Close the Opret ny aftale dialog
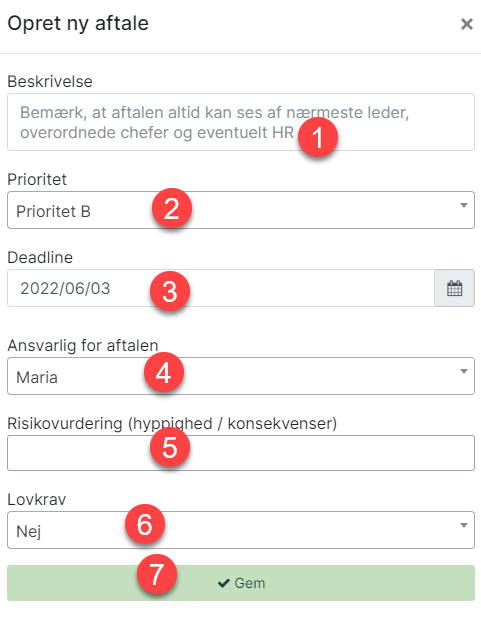481x619 pixels. click(x=467, y=24)
